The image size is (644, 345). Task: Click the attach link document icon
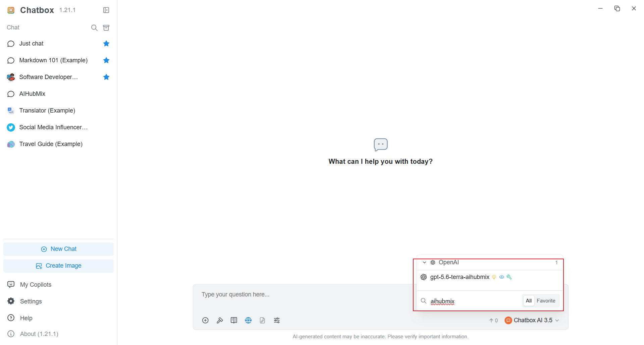click(x=262, y=321)
